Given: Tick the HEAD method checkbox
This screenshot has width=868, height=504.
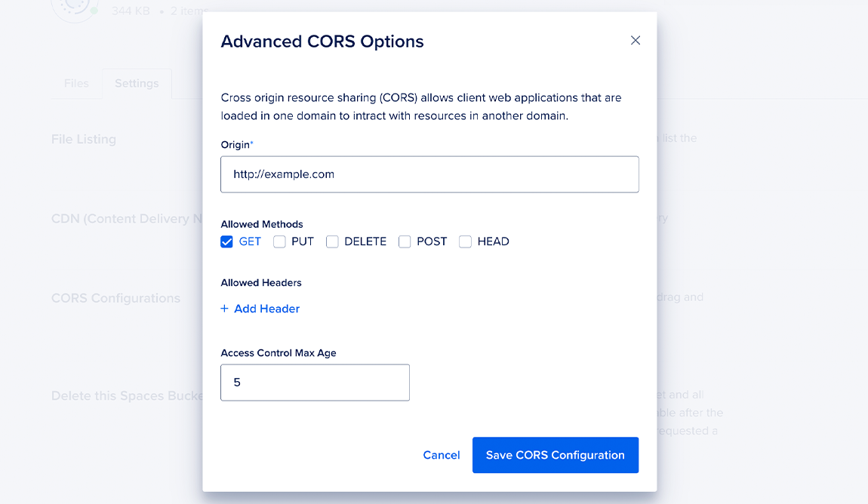Looking at the screenshot, I should click(x=465, y=241).
